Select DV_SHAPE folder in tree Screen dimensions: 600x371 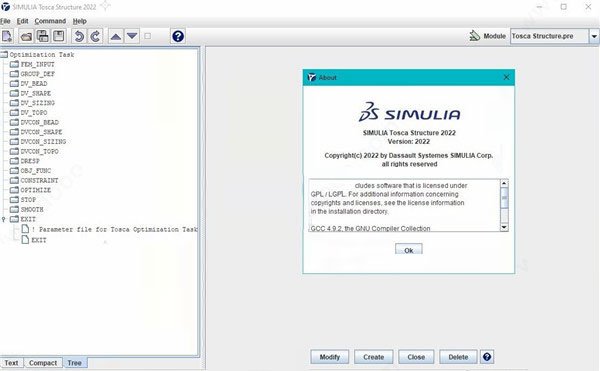35,93
